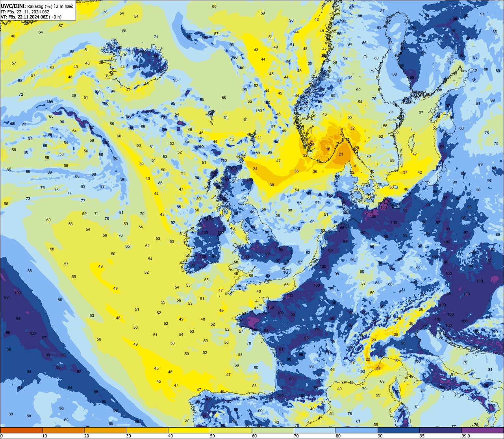Click the humidity value "21" in the orange area
This screenshot has width=504, height=439.
(341, 154)
